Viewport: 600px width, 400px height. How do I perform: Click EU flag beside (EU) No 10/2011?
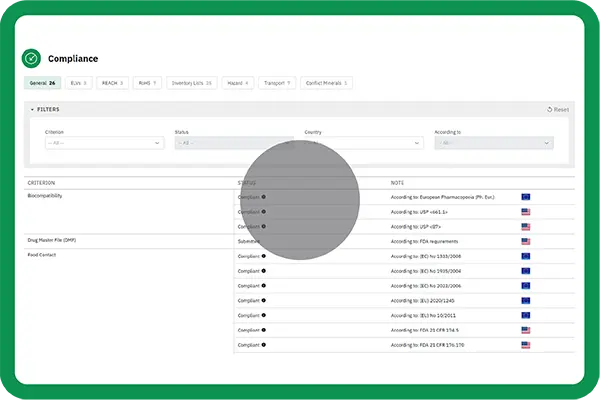click(x=526, y=315)
